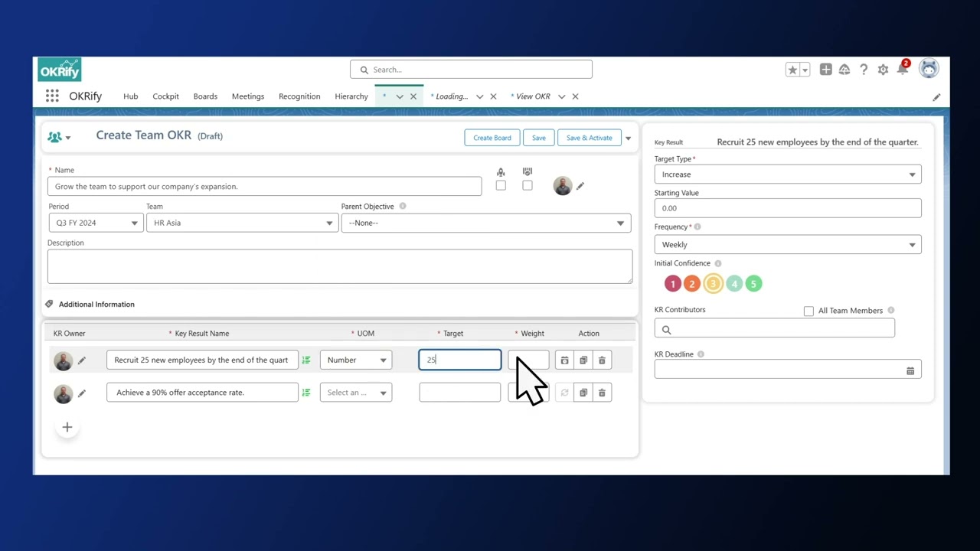Click the OKRify logo

pos(60,70)
